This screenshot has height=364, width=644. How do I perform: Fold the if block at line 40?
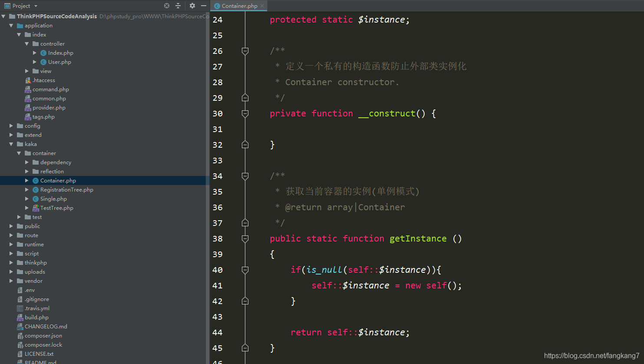[x=245, y=270]
